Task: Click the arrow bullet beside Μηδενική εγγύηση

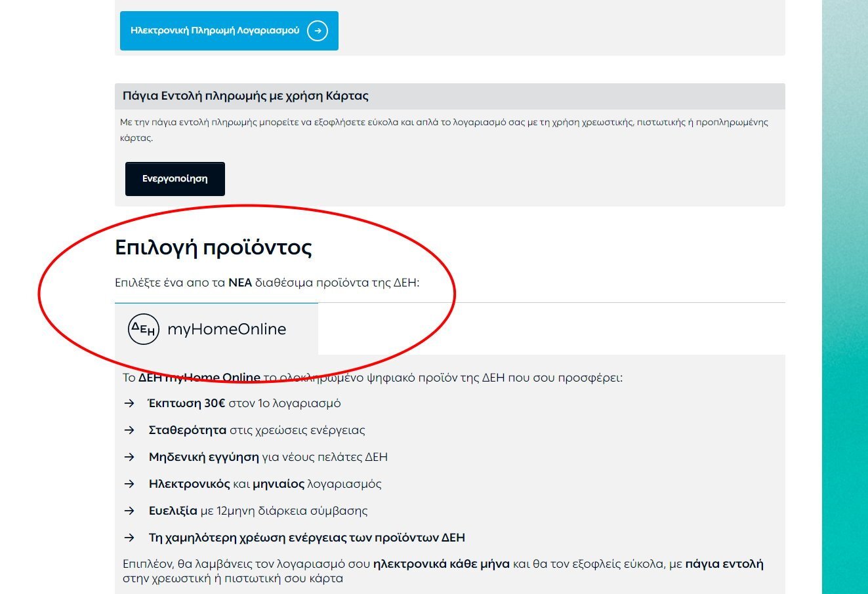Action: point(129,457)
